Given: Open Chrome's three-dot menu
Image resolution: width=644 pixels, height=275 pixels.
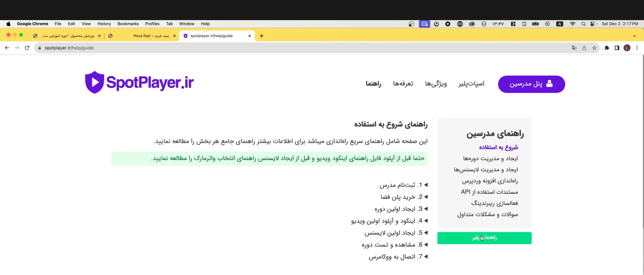Looking at the screenshot, I should point(637,48).
